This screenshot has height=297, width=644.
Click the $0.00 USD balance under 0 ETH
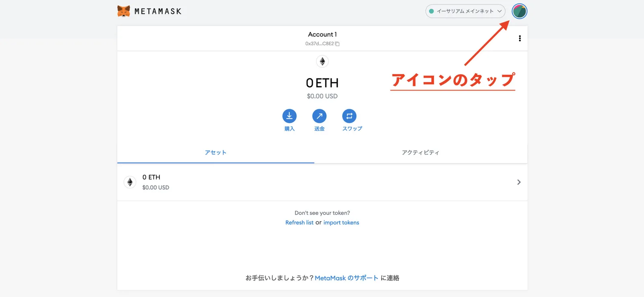point(322,96)
